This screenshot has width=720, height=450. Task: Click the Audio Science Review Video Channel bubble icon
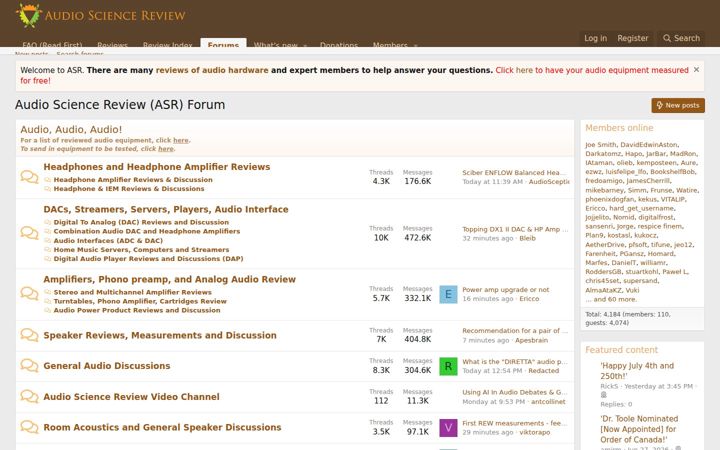tap(29, 396)
